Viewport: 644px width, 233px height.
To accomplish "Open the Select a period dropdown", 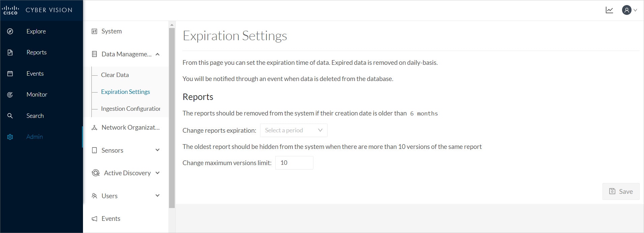I will pos(293,130).
